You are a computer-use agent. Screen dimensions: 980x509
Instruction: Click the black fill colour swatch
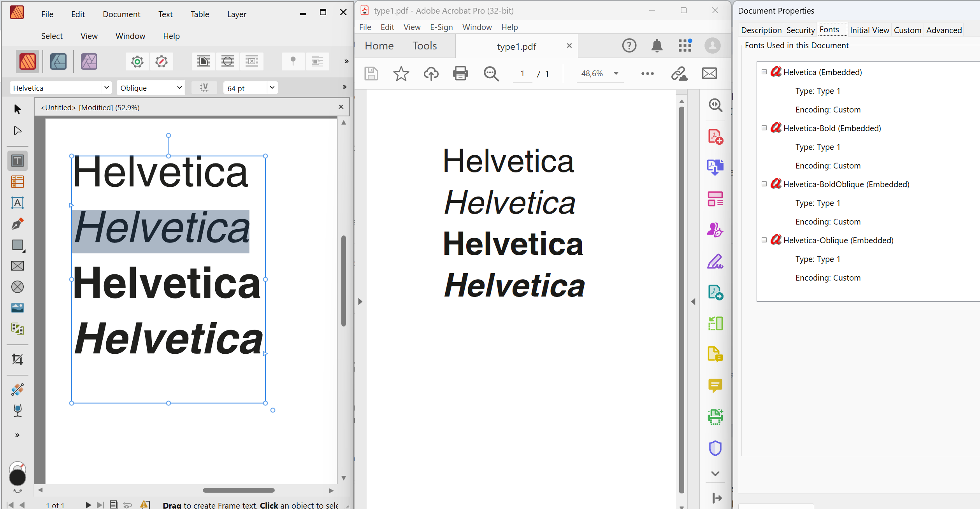pos(18,477)
